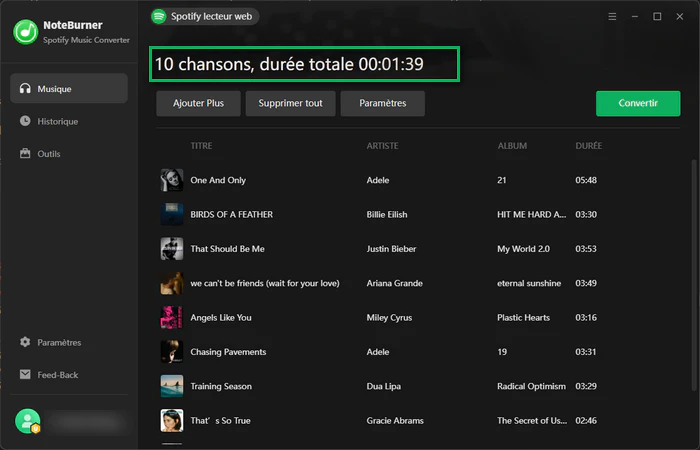Image resolution: width=700 pixels, height=450 pixels.
Task: Click the Chasing Pavements cover thumbnail
Action: 172,352
